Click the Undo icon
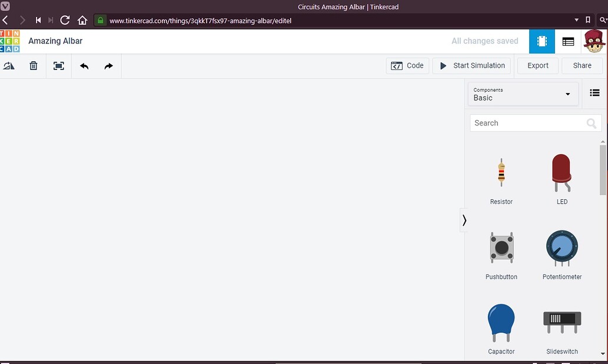This screenshot has width=608, height=364. tap(84, 65)
